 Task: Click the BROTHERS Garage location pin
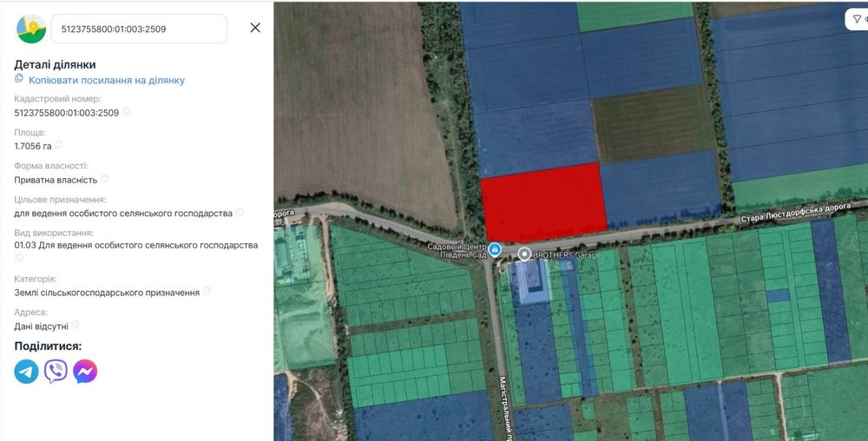[x=524, y=254]
